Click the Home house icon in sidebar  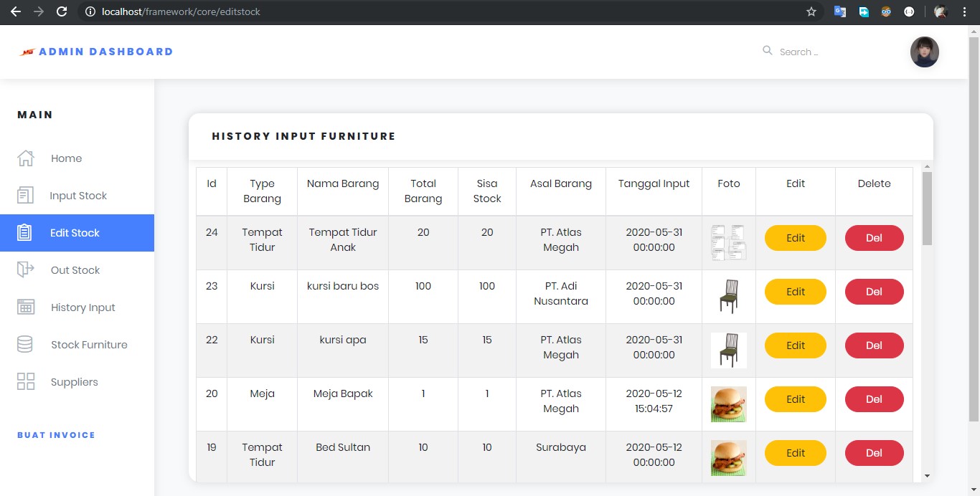point(26,158)
